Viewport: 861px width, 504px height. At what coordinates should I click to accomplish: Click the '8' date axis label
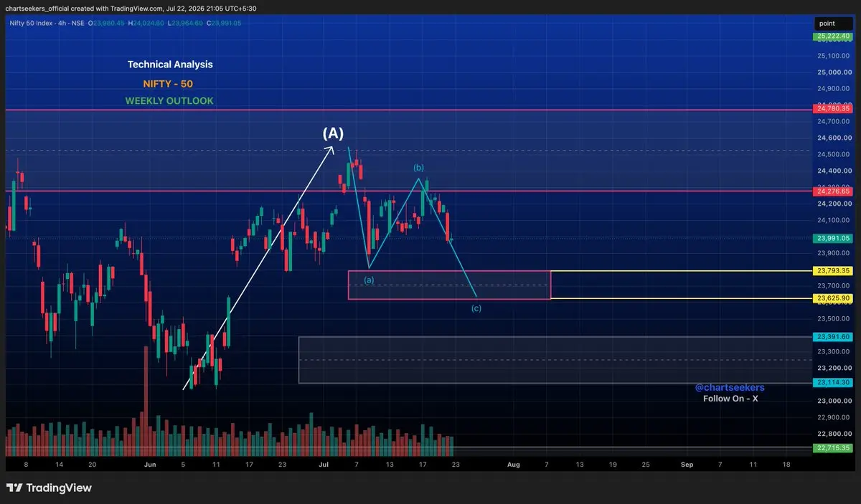coord(26,465)
